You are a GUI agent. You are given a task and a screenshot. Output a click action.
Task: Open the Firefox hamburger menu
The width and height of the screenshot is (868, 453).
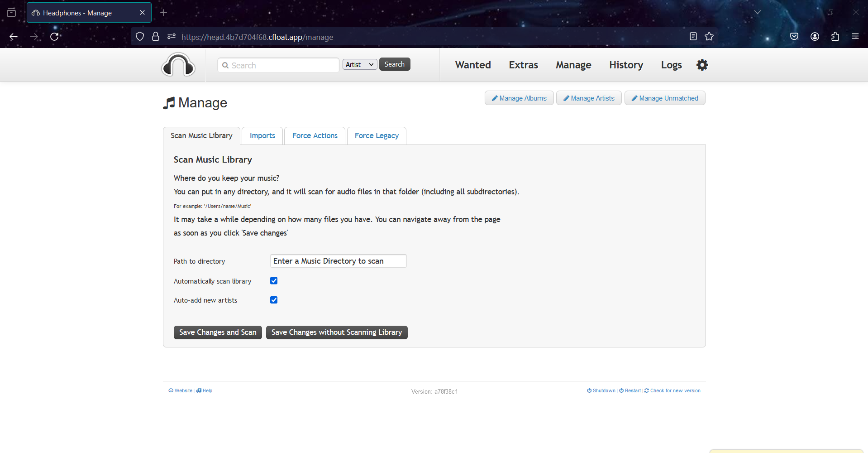click(855, 37)
